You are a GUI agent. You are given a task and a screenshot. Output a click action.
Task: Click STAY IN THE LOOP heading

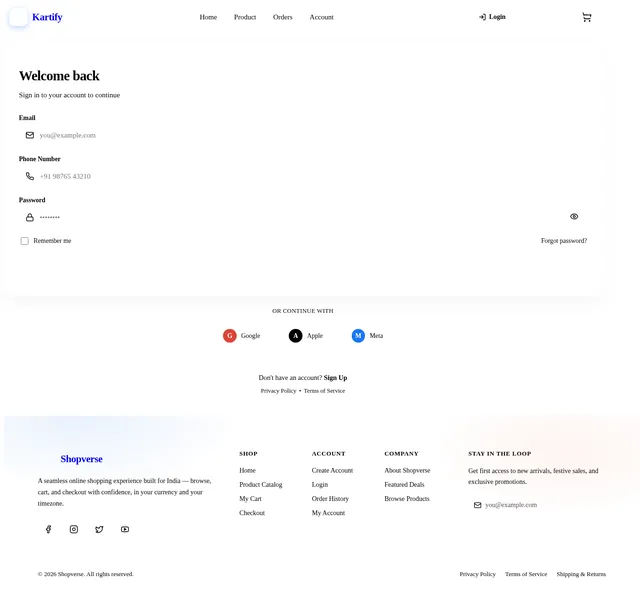pyautogui.click(x=500, y=454)
